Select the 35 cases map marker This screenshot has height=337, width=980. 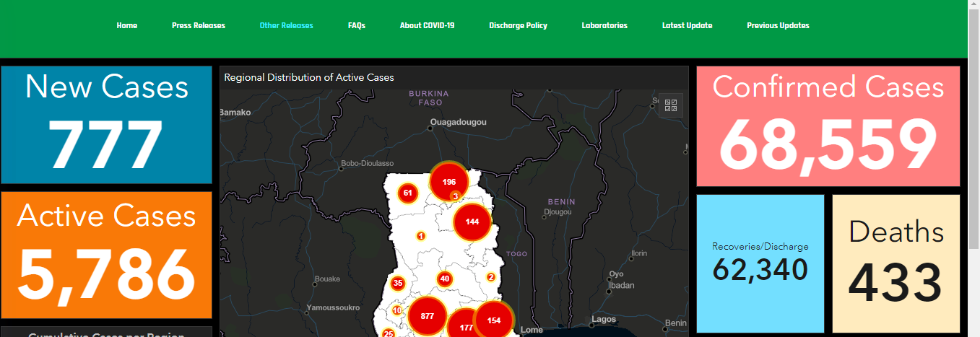[x=397, y=283]
